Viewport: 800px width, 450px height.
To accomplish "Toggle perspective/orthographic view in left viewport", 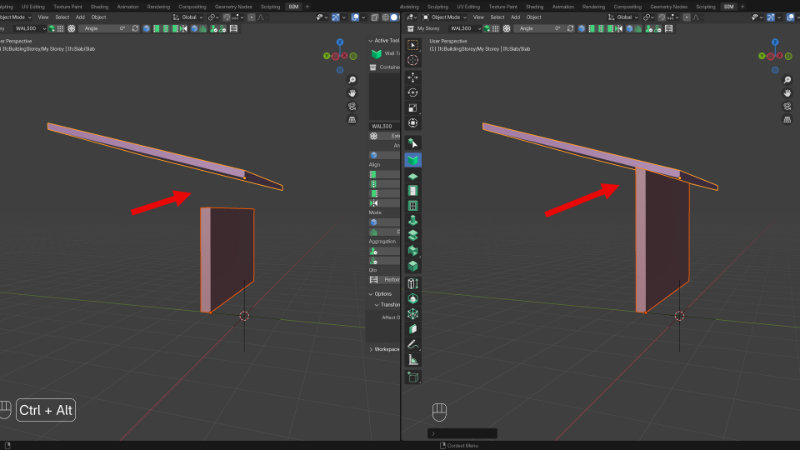I will 353,119.
